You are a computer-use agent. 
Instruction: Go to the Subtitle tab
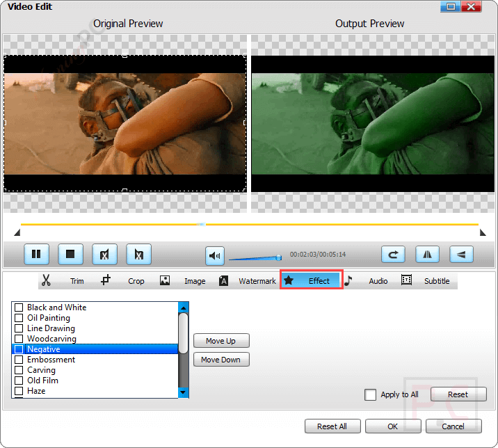point(437,281)
